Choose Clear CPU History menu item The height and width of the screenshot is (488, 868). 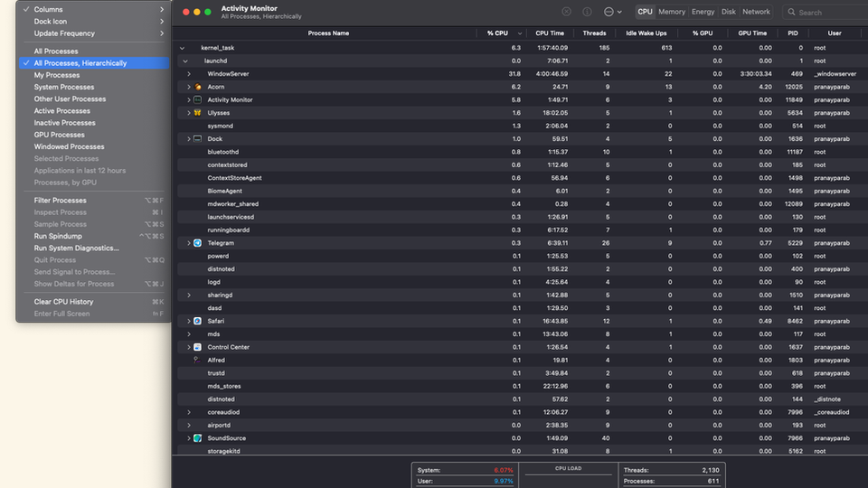point(93,302)
